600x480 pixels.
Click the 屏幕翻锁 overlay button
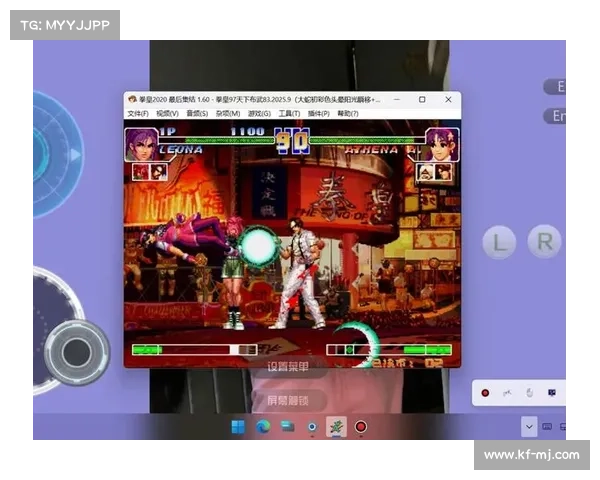[x=287, y=400]
